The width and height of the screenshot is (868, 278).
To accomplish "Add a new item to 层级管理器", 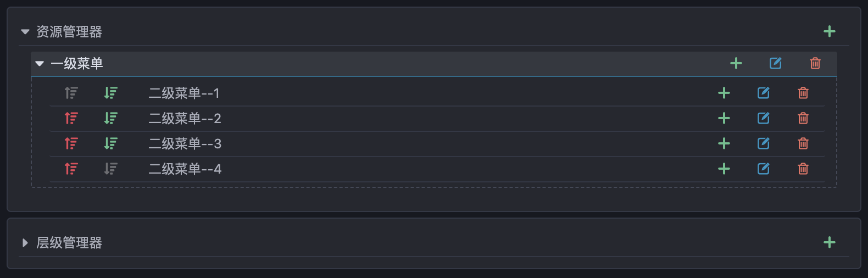I will [829, 242].
